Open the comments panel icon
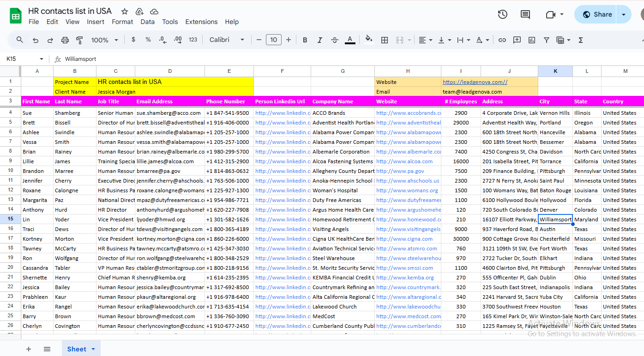This screenshot has height=356, width=644. tap(525, 14)
